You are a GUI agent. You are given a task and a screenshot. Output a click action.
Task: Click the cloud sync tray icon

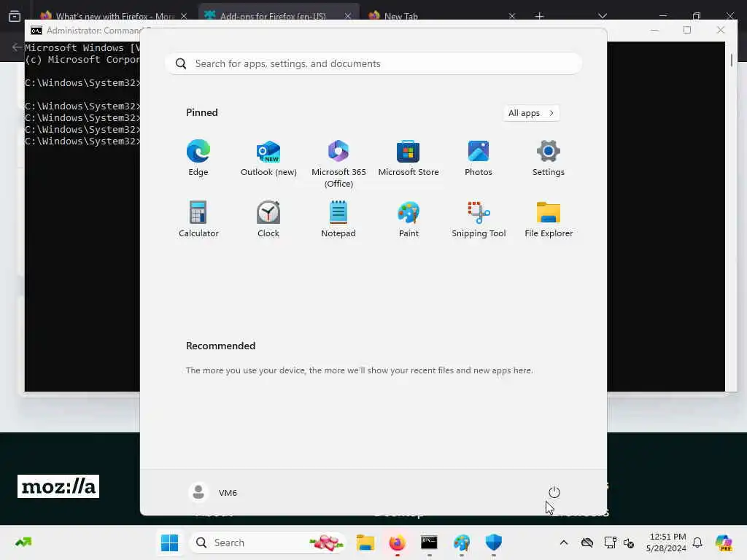click(x=587, y=542)
